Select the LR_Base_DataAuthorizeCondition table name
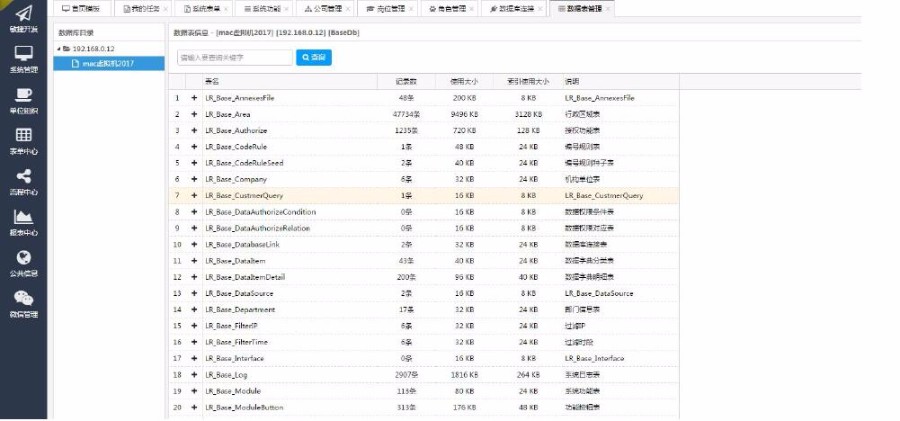 pos(261,212)
